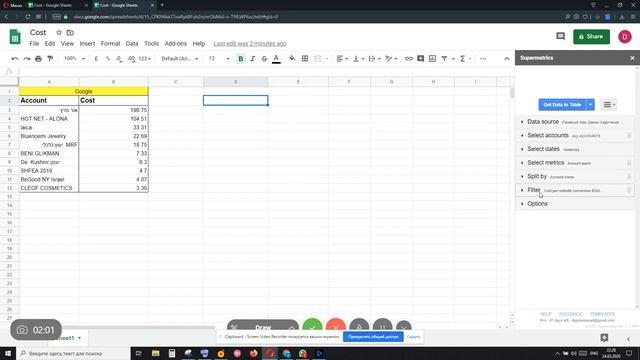Toggle strikethrough formatting
The height and width of the screenshot is (360, 640).
click(264, 59)
